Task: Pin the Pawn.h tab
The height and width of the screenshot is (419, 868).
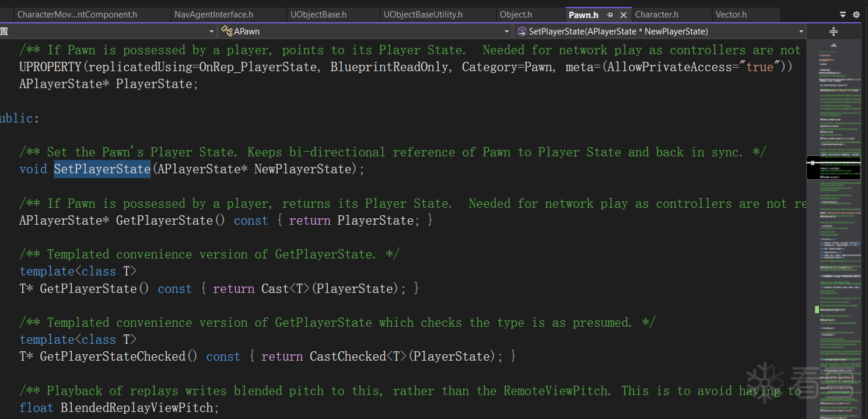Action: coord(610,15)
